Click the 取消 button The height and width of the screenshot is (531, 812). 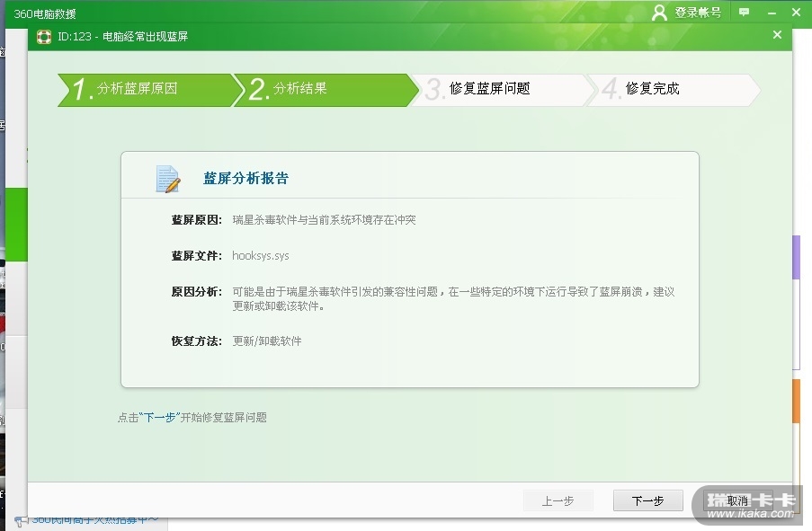click(x=737, y=500)
